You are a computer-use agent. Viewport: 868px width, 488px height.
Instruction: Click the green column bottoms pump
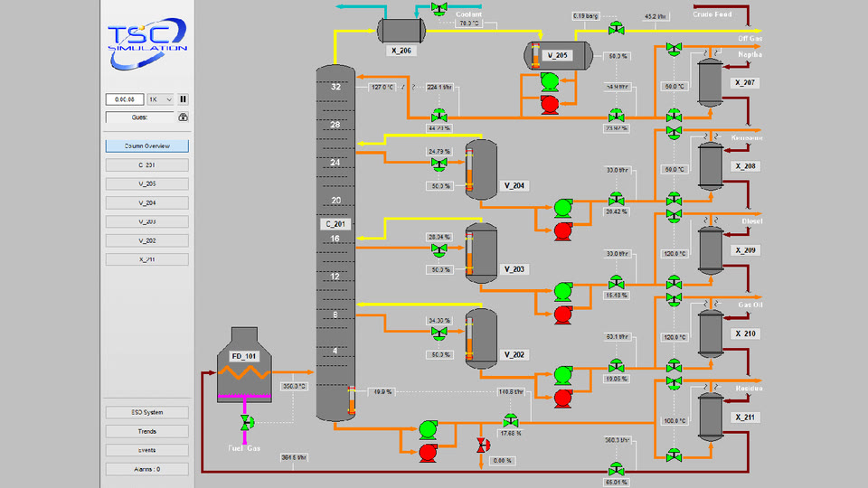pos(428,429)
